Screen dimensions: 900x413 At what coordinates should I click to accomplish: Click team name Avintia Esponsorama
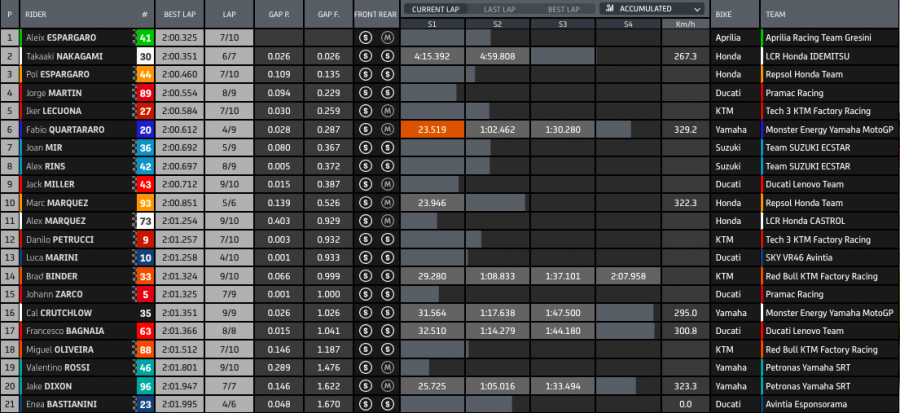click(x=808, y=404)
